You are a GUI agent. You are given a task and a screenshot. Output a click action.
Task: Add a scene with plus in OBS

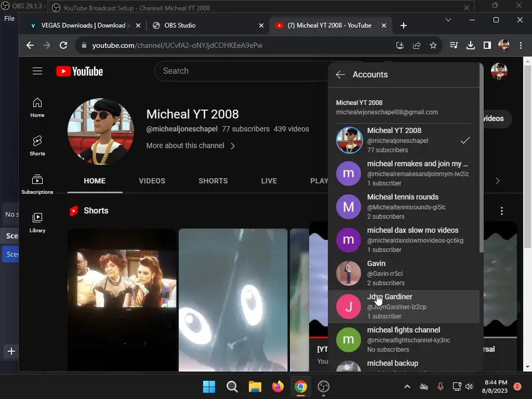11,351
